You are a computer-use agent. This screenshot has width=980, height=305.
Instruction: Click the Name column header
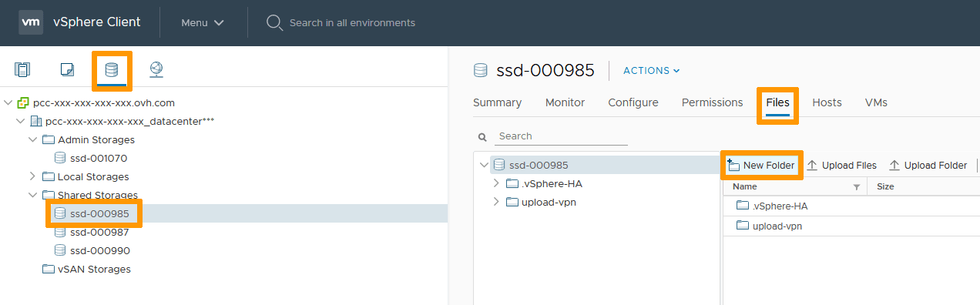795,186
